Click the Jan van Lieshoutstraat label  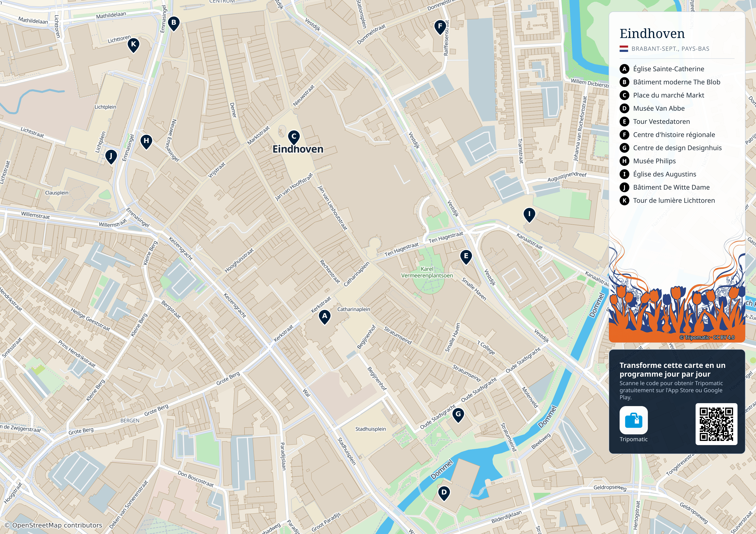pos(332,208)
